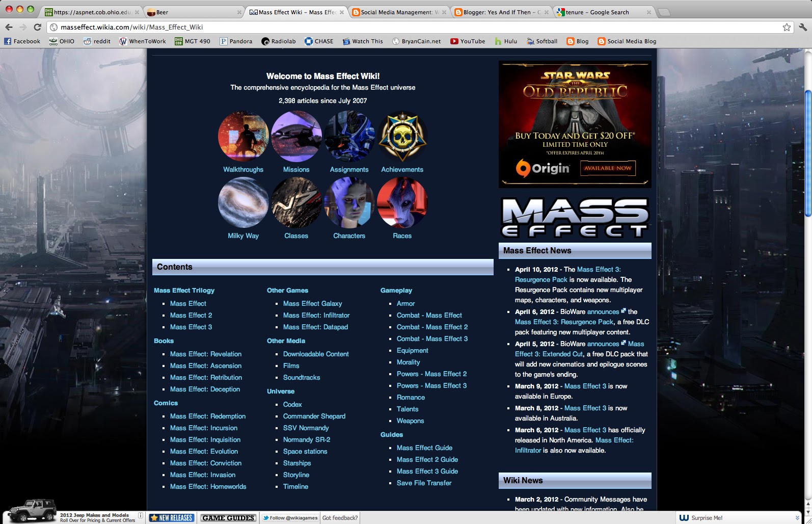Open Mass Effect 2 link in Trilogy
The width and height of the screenshot is (812, 524).
(x=191, y=315)
